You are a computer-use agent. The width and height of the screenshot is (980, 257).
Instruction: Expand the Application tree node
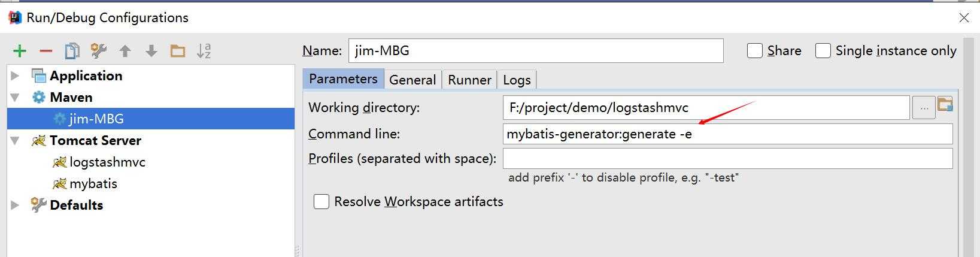[16, 75]
